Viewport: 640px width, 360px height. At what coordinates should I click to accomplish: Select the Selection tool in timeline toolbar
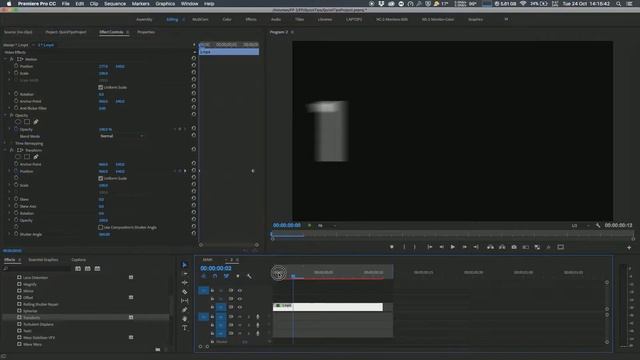click(184, 265)
